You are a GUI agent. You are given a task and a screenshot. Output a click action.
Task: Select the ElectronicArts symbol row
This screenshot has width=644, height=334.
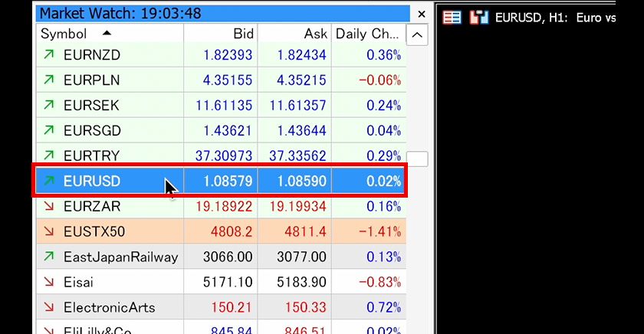click(221, 307)
